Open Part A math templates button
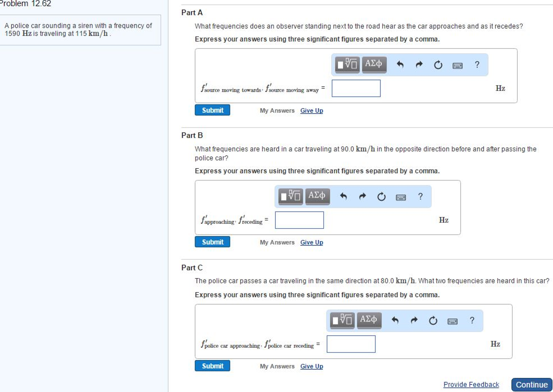 [347, 65]
